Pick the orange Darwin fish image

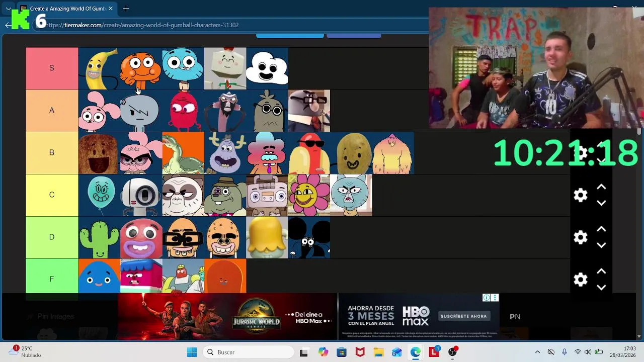(x=141, y=68)
